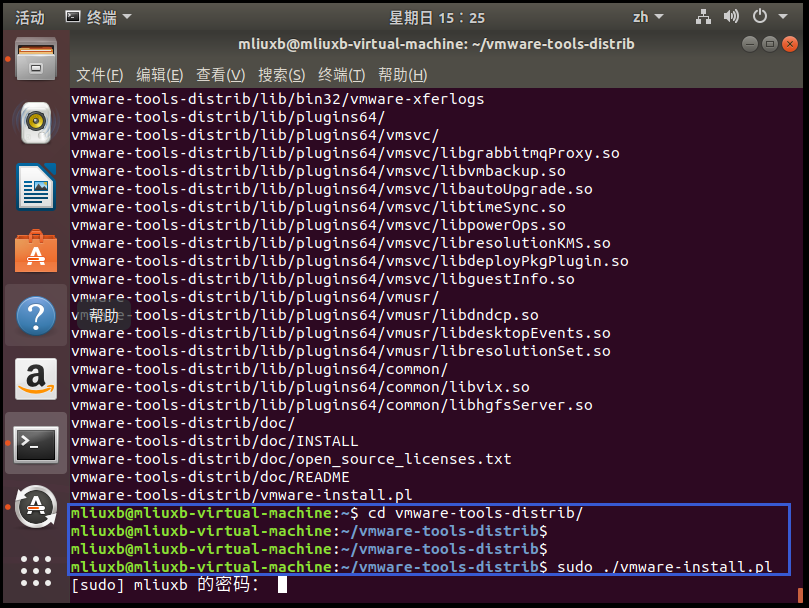Open LibreOffice Writer from the dock
This screenshot has width=809, height=608.
pyautogui.click(x=36, y=187)
